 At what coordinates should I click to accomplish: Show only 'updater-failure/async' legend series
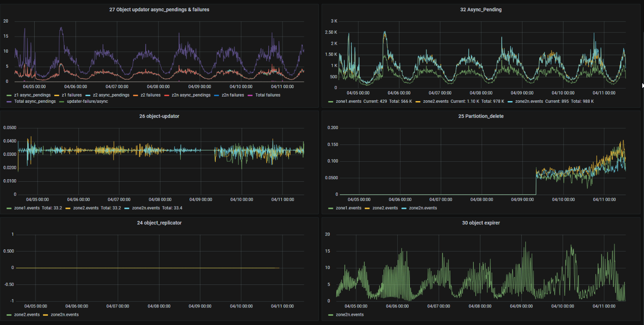coord(87,102)
